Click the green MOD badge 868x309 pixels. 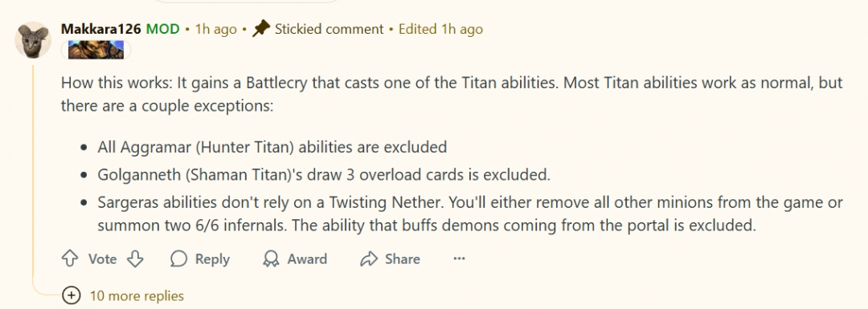pyautogui.click(x=162, y=30)
